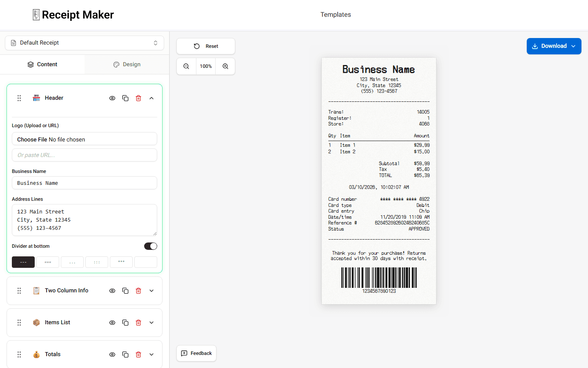Viewport: 588px width, 368px height.
Task: Duplicate the Totals section
Action: [125, 354]
